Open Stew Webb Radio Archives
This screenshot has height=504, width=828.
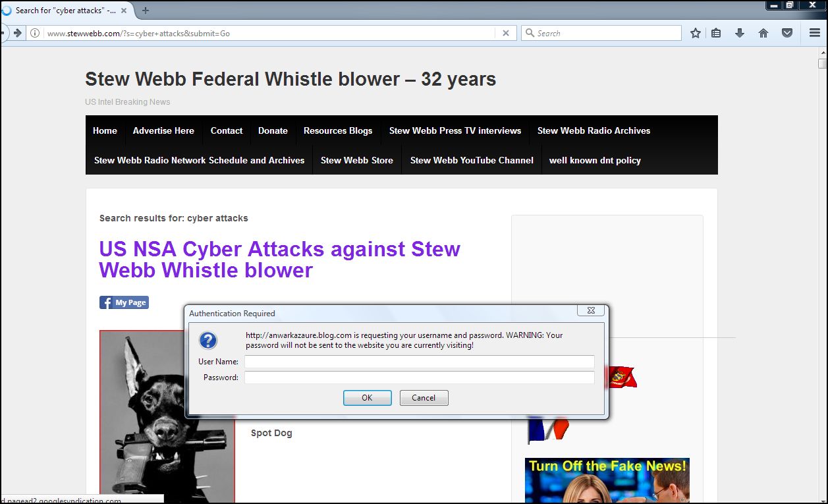[x=593, y=130]
